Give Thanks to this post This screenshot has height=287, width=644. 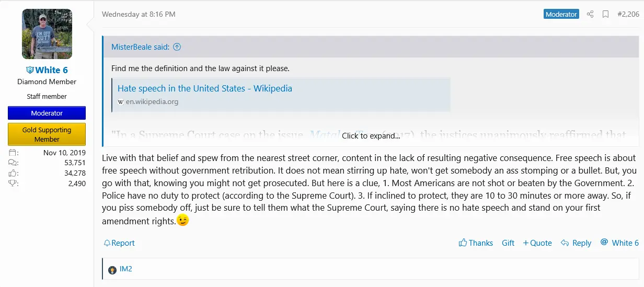[x=476, y=243]
